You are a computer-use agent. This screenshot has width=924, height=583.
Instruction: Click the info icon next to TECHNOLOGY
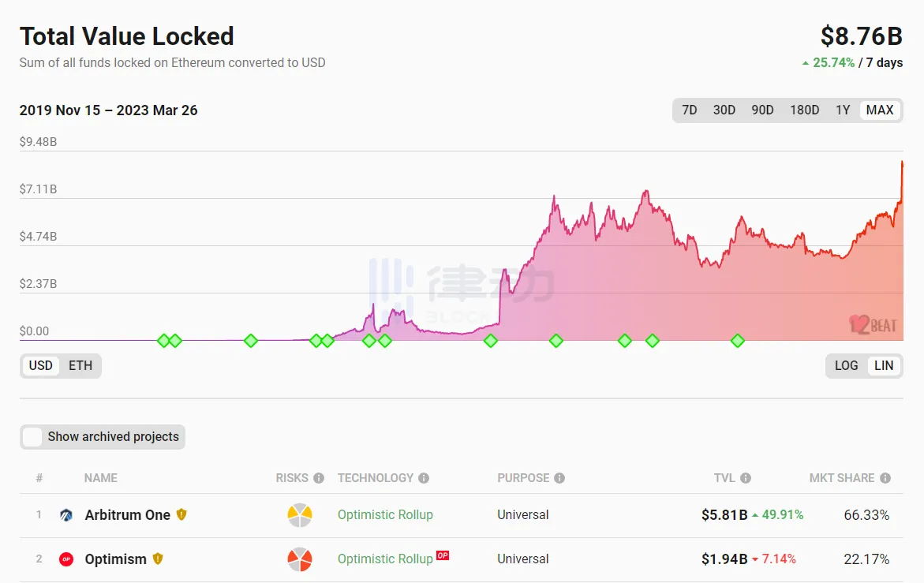pos(424,478)
